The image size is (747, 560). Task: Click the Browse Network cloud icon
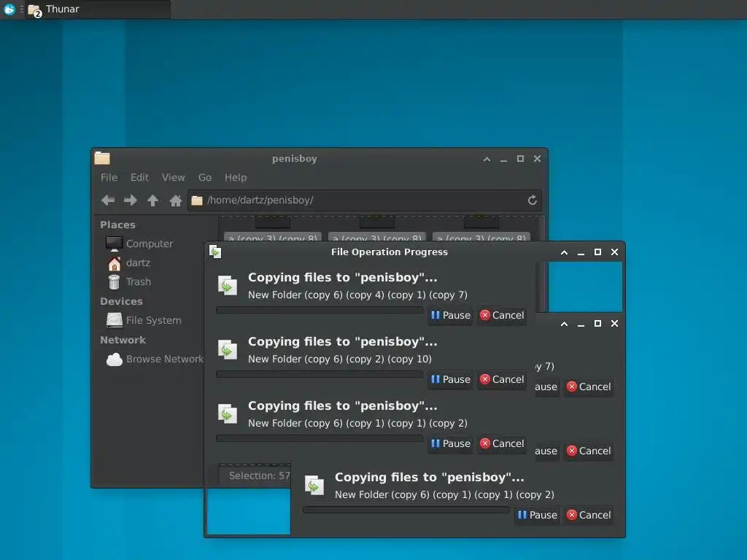(x=114, y=359)
